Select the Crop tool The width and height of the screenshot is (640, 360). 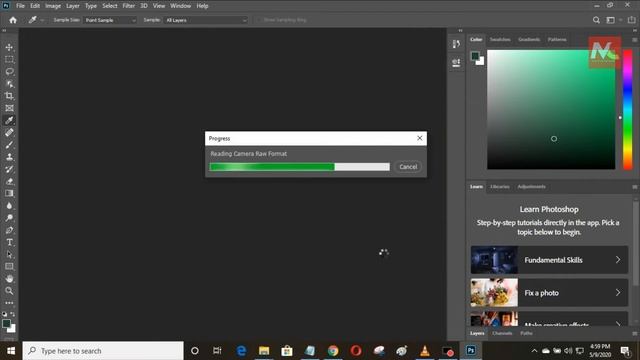pyautogui.click(x=9, y=96)
